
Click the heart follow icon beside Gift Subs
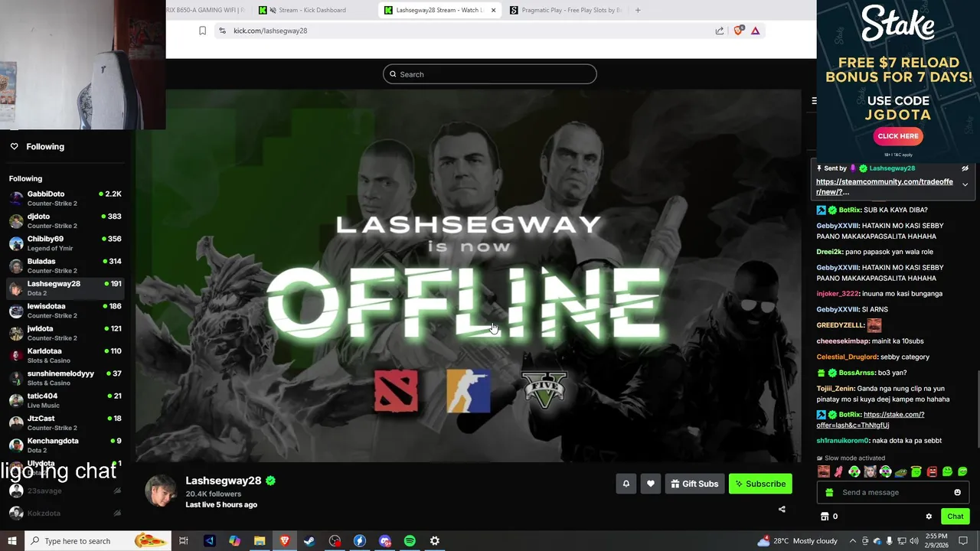point(651,484)
